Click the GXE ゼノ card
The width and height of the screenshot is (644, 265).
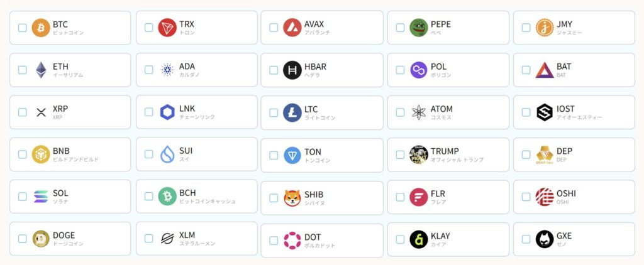point(574,239)
